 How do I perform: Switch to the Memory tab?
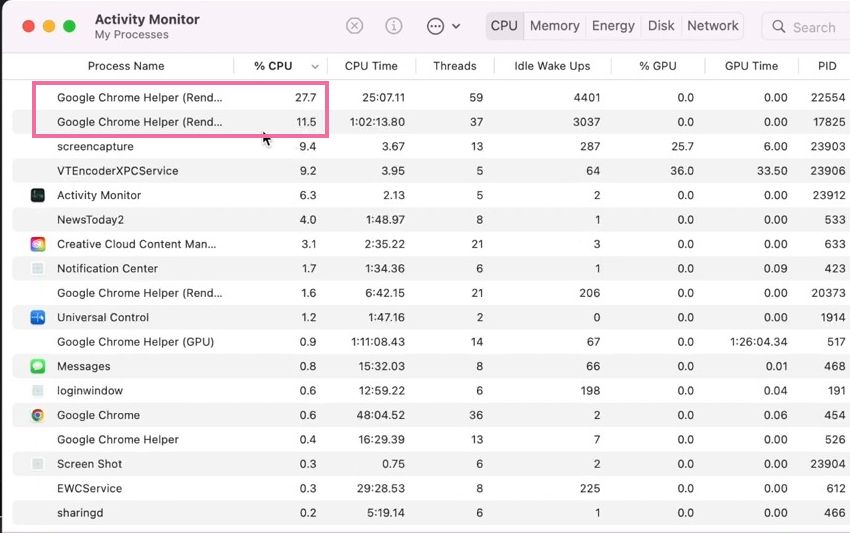tap(554, 26)
